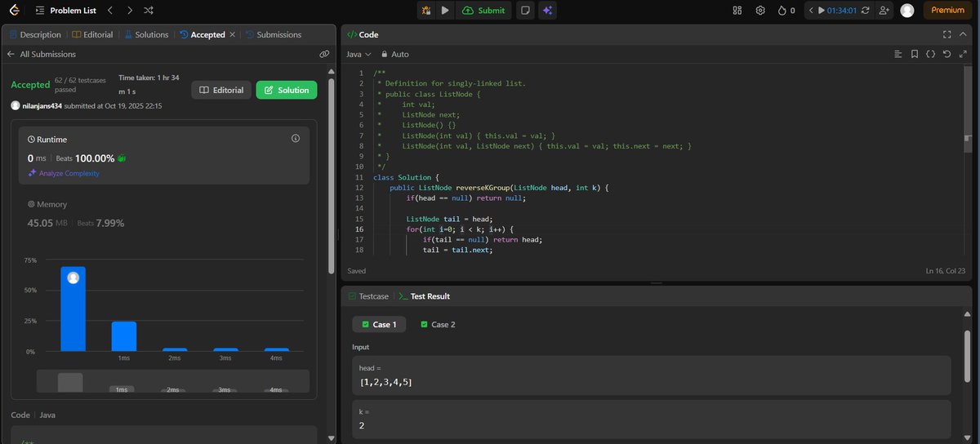Open the settings gear icon

[760, 11]
